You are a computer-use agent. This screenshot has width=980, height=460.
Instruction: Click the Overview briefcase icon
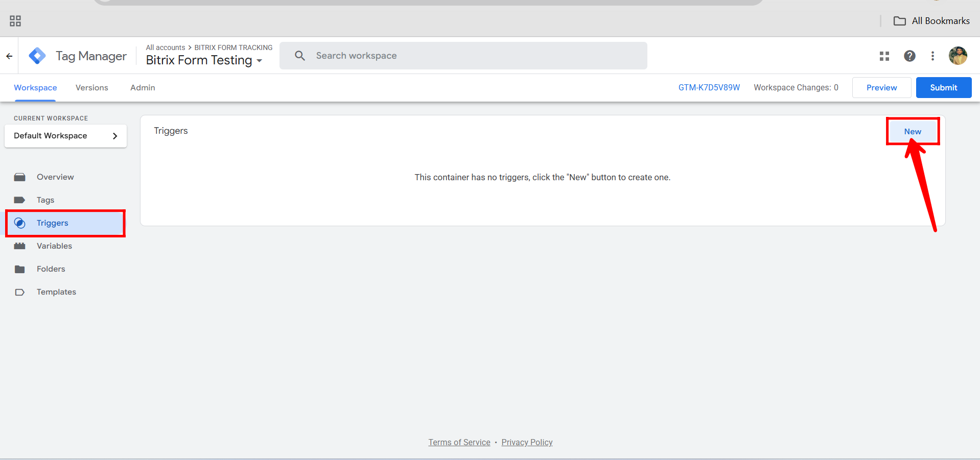pos(20,177)
